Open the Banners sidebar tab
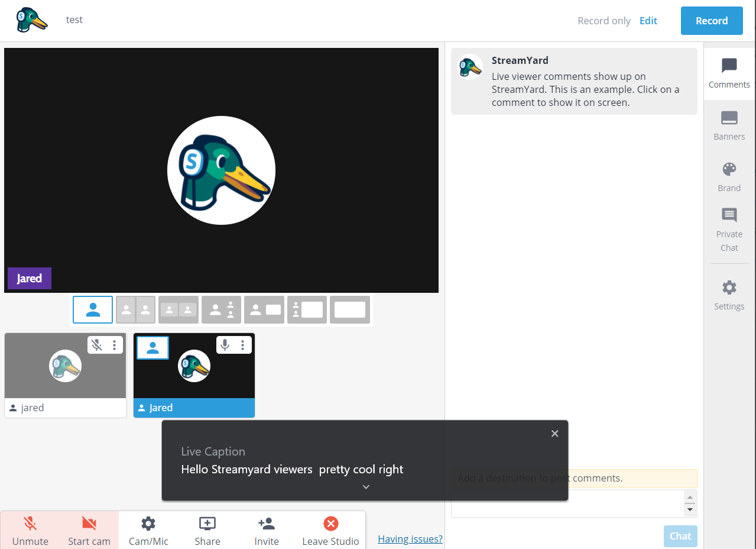Image resolution: width=756 pixels, height=549 pixels. coord(729,125)
